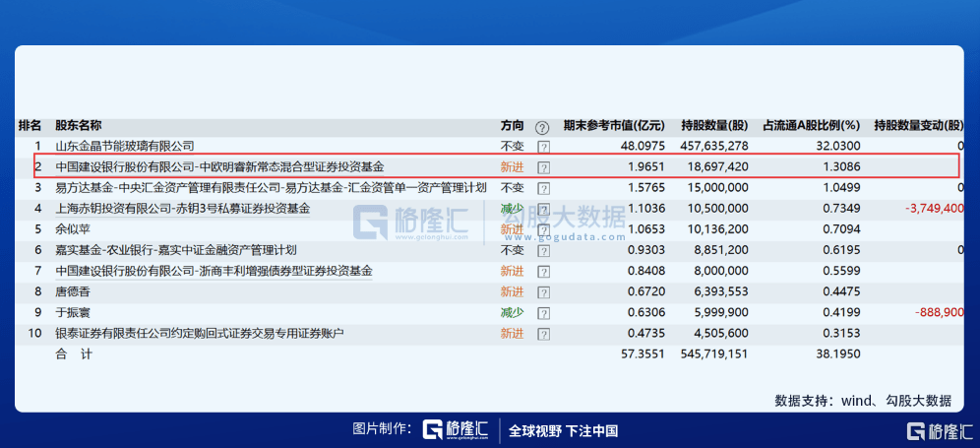Click total ratio 38.1950
This screenshot has width=980, height=448.
click(x=837, y=354)
